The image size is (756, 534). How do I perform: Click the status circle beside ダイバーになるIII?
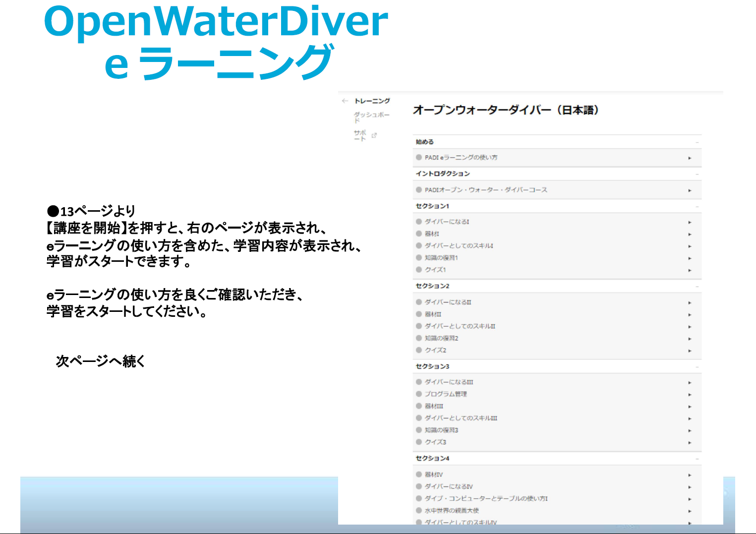click(419, 382)
